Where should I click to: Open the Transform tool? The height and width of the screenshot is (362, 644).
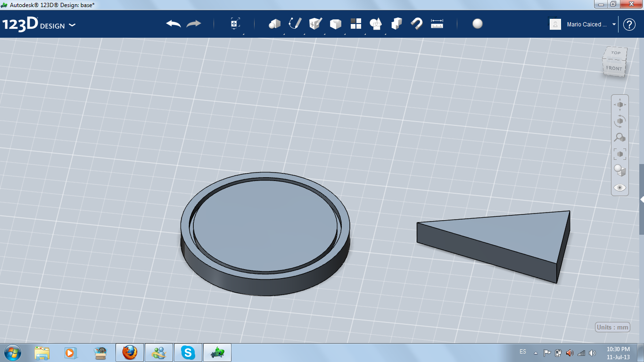tap(235, 24)
